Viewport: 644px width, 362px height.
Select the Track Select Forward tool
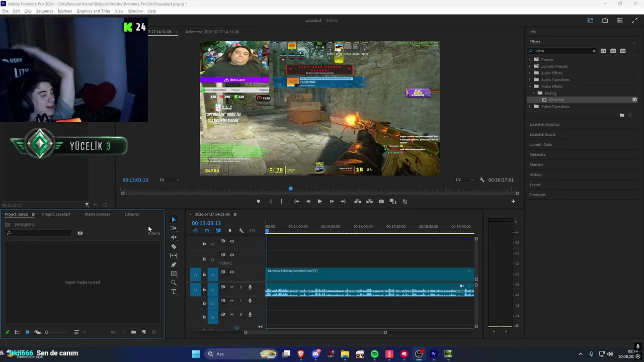pos(174,228)
